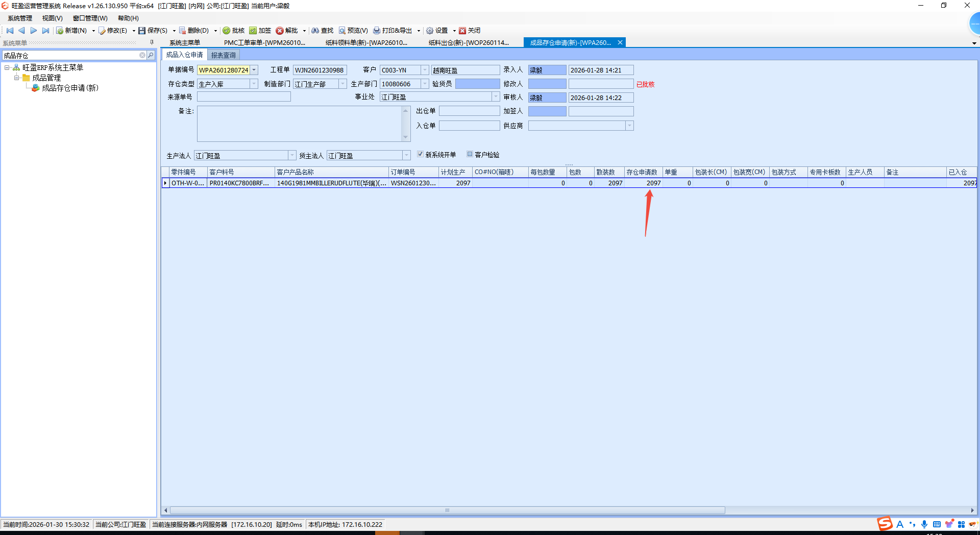980x535 pixels.
Task: Switch to the 纸料出仓(新) tab
Action: click(469, 42)
